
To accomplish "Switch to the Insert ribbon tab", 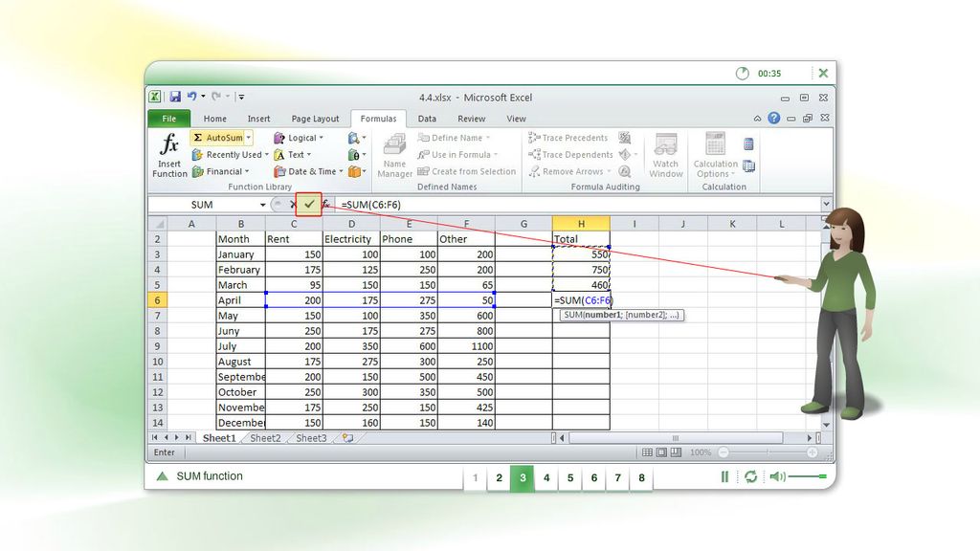I will click(x=258, y=118).
